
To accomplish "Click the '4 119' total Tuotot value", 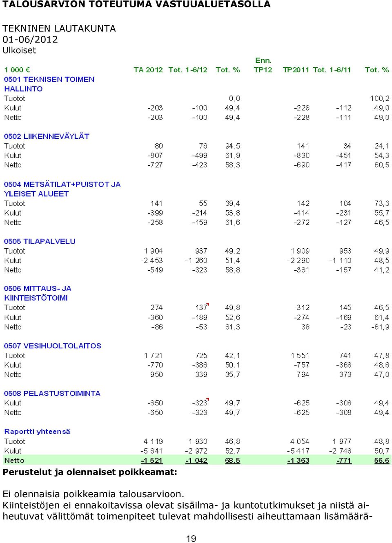I will pyautogui.click(x=153, y=441).
